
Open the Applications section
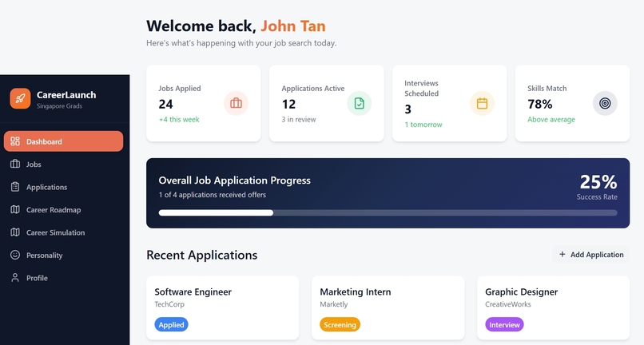click(63, 187)
